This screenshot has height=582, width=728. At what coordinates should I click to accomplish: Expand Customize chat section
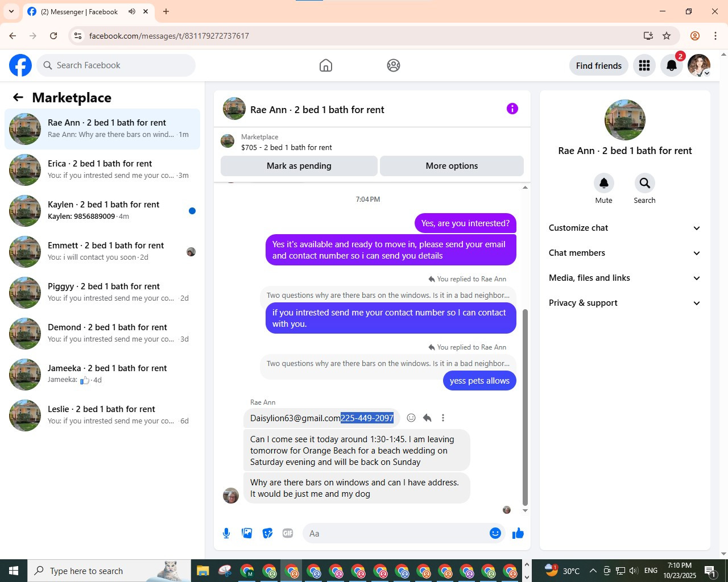pos(624,228)
